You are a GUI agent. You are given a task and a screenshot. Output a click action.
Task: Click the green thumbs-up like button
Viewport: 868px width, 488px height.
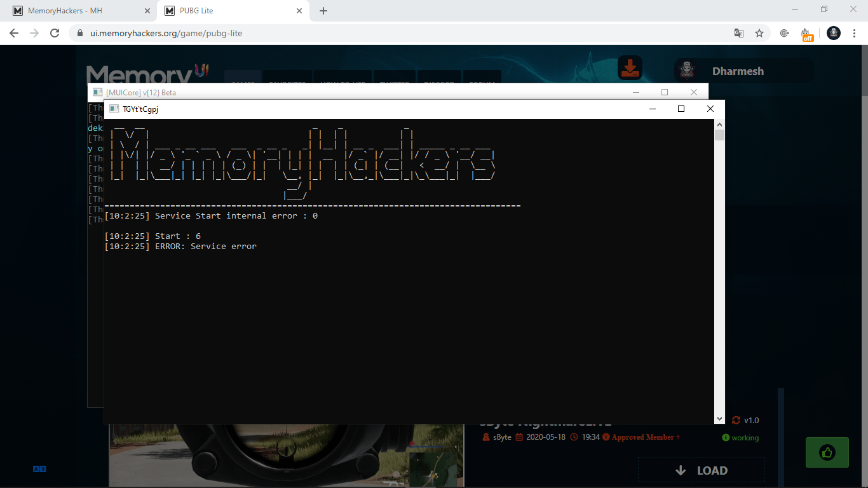point(827,452)
